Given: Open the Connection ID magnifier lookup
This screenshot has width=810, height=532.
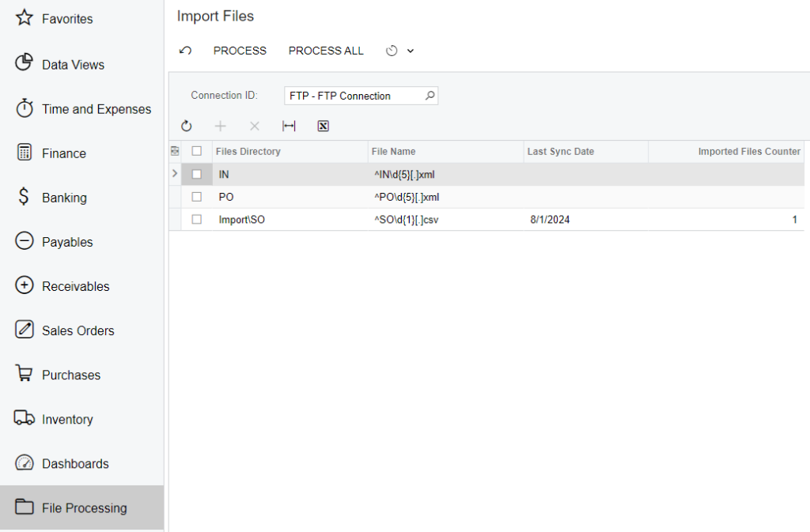Looking at the screenshot, I should pos(430,95).
